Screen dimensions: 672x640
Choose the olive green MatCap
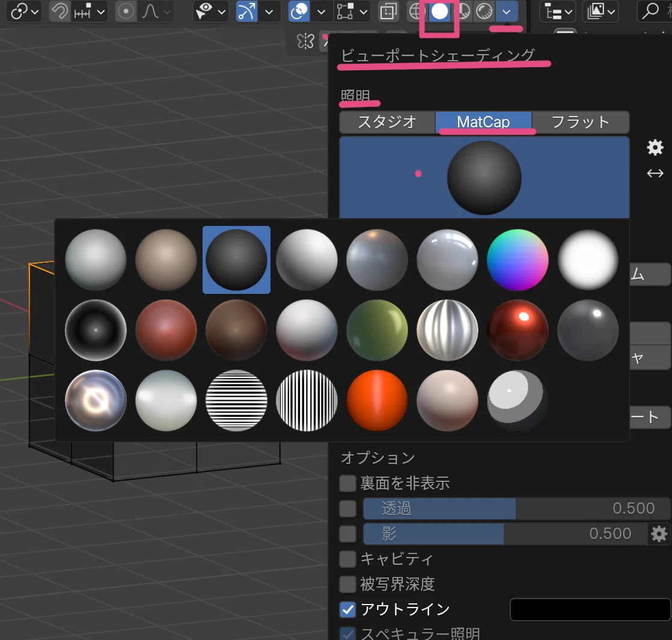[x=377, y=330]
